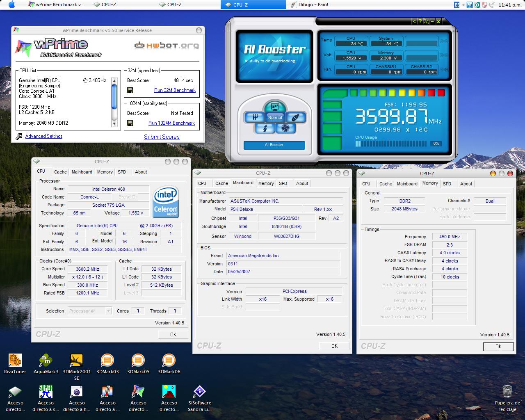
Task: Click OK in the Mainboard CPU-Z window
Action: 334,346
